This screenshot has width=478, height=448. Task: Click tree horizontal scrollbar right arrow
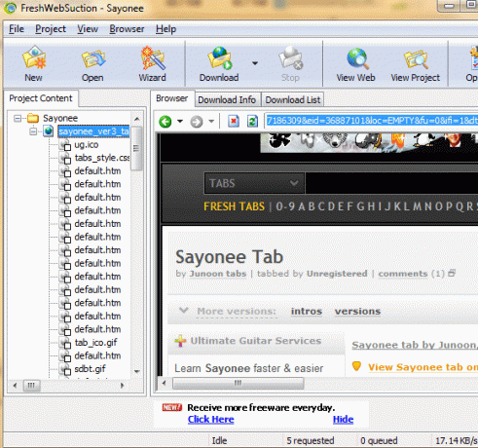[x=122, y=386]
